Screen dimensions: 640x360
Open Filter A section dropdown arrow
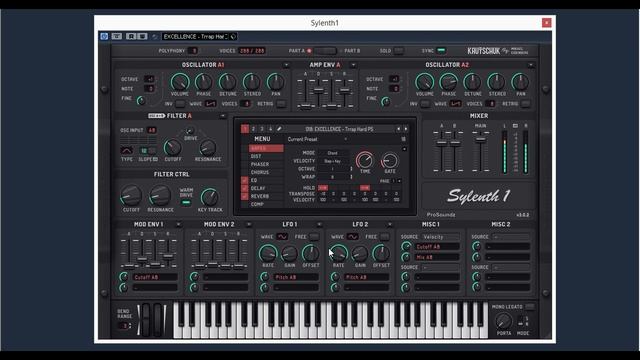222,116
